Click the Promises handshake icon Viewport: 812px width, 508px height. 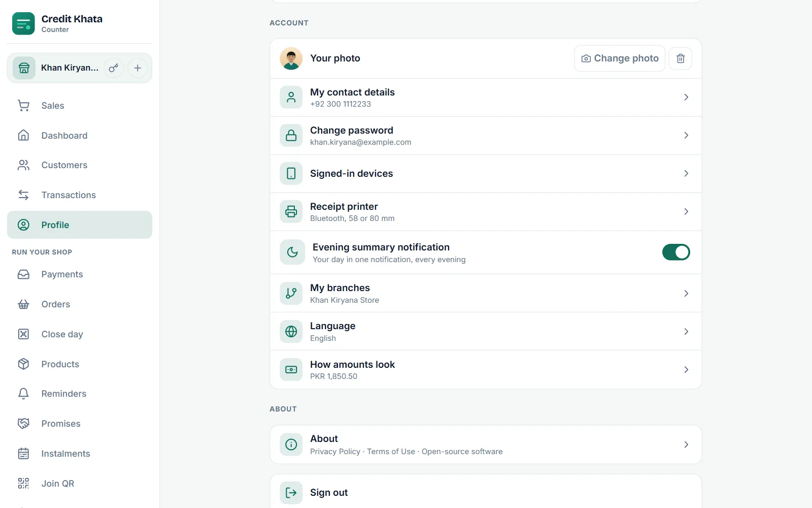tap(23, 424)
